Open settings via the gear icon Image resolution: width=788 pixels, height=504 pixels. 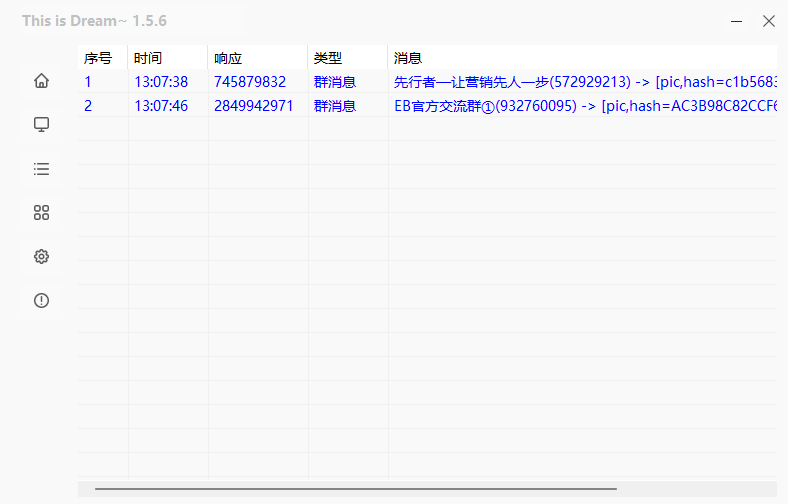click(x=41, y=257)
